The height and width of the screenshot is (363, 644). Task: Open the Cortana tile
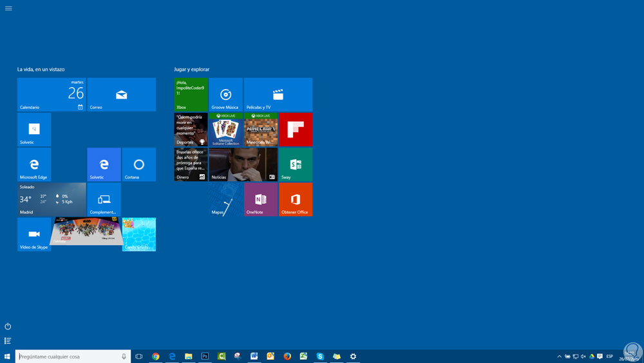[x=138, y=164]
